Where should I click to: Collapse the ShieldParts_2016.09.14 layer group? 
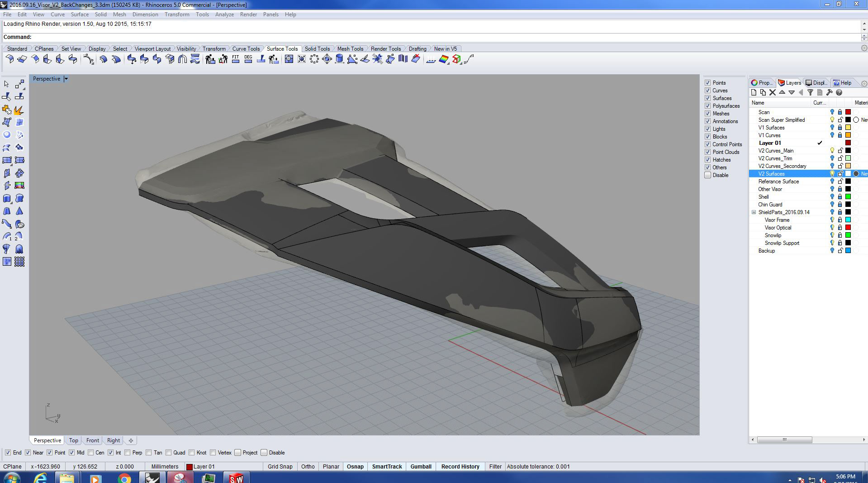pos(754,212)
